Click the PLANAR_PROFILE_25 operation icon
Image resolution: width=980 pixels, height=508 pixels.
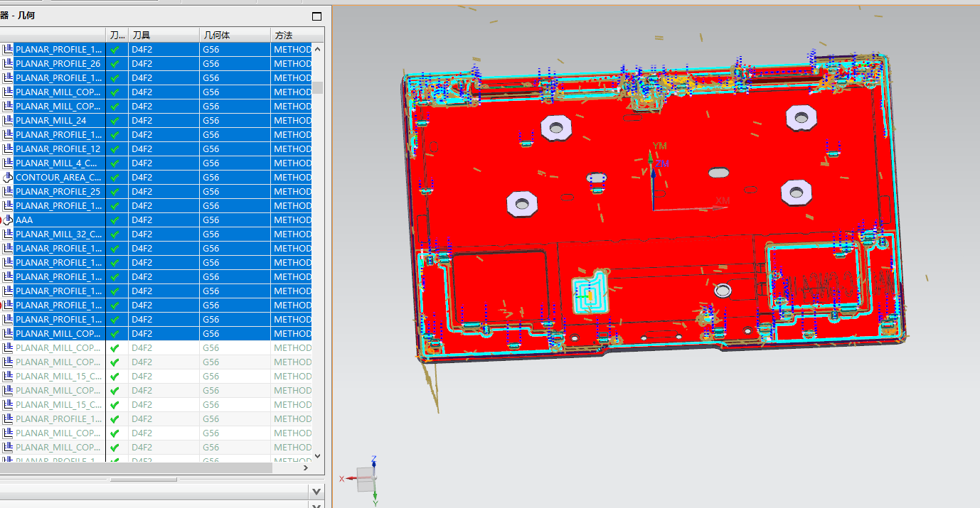(x=8, y=192)
